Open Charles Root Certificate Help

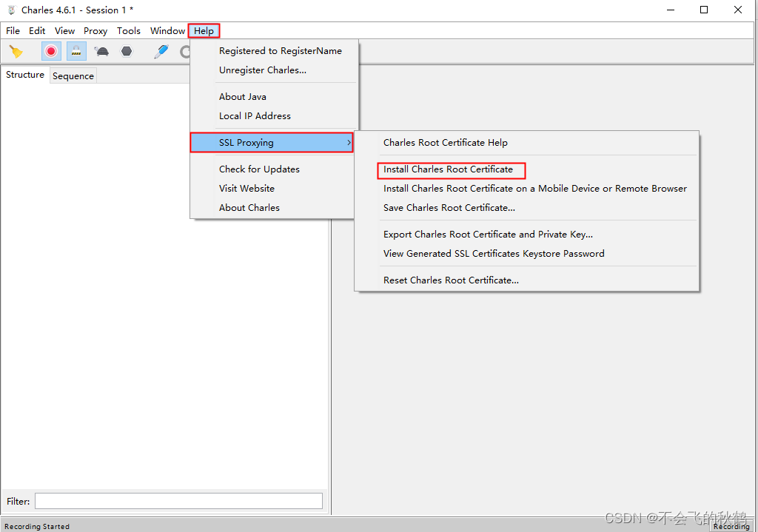pyautogui.click(x=527, y=143)
